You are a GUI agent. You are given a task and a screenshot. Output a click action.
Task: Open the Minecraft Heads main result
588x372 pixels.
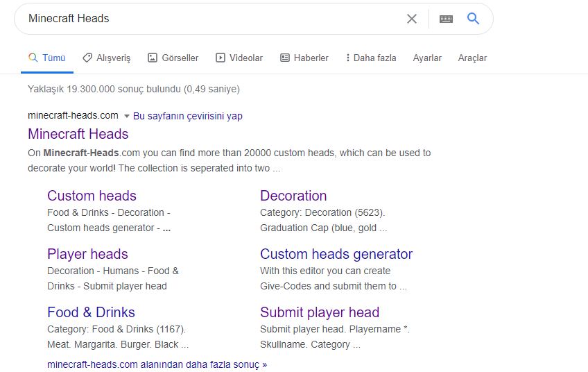coord(78,134)
